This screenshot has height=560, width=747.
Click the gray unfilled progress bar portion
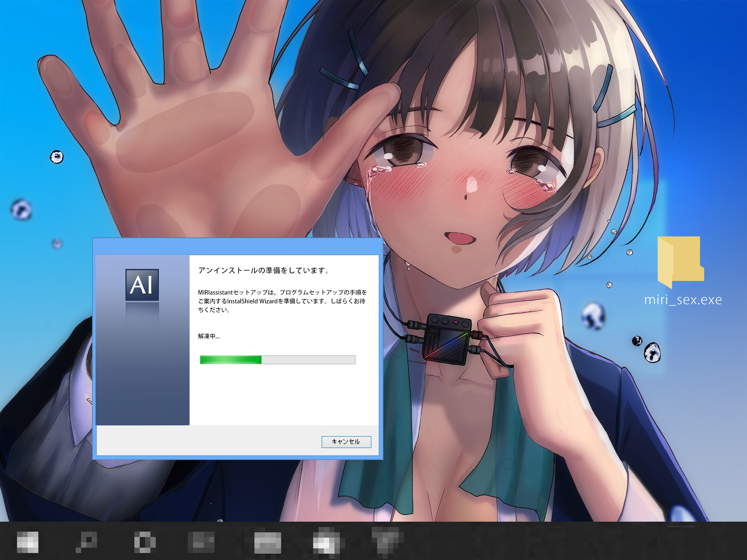308,360
